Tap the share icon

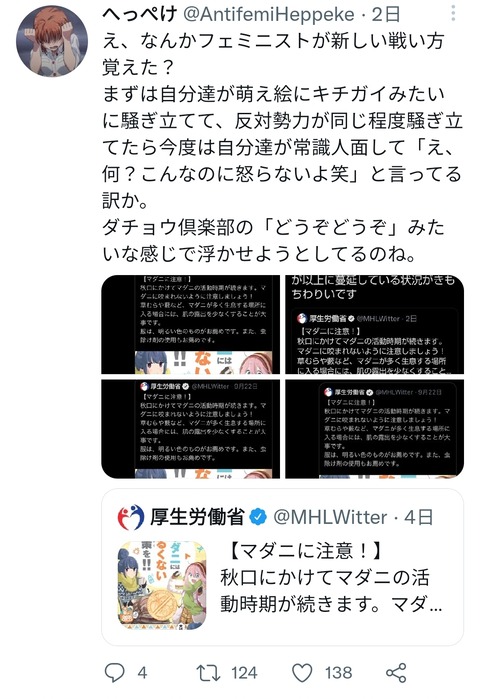396,673
